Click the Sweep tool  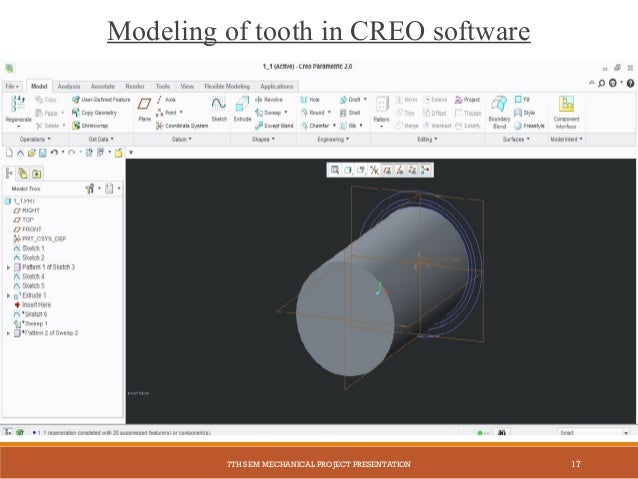pos(271,113)
